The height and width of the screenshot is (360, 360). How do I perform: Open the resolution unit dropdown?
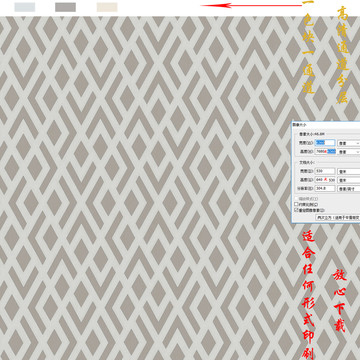click(x=349, y=189)
